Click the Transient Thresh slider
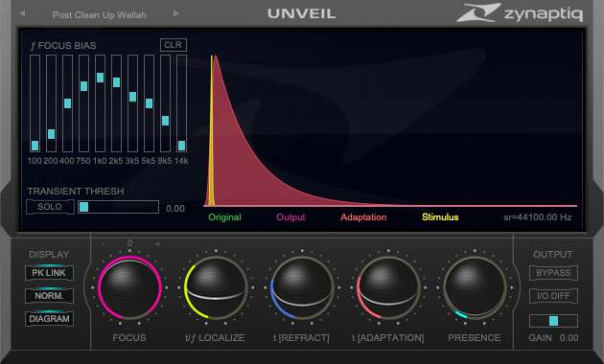Viewport: 604px width, 364px height. pyautogui.click(x=118, y=207)
